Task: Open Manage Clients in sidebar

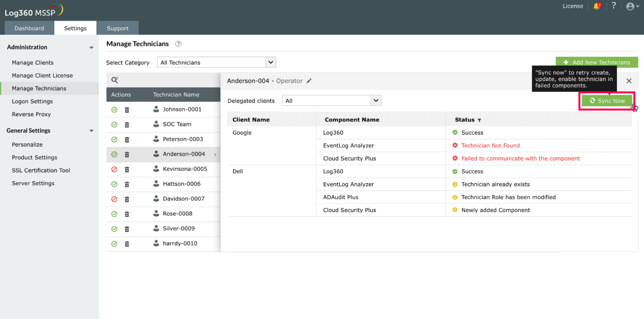Action: (x=33, y=63)
